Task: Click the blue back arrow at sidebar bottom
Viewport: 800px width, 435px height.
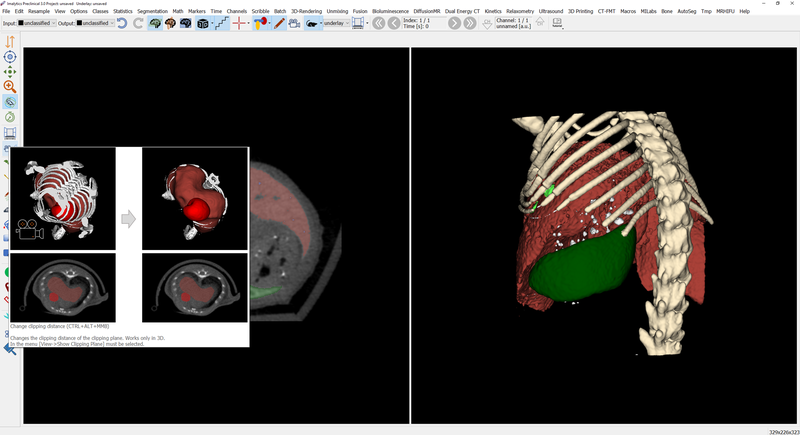Action: tap(10, 349)
